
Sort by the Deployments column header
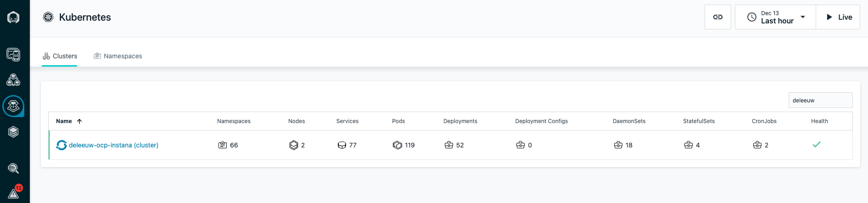(x=460, y=121)
